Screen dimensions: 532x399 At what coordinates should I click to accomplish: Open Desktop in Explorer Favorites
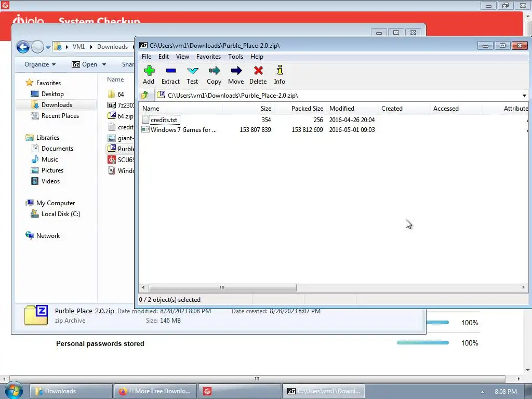tap(47, 94)
